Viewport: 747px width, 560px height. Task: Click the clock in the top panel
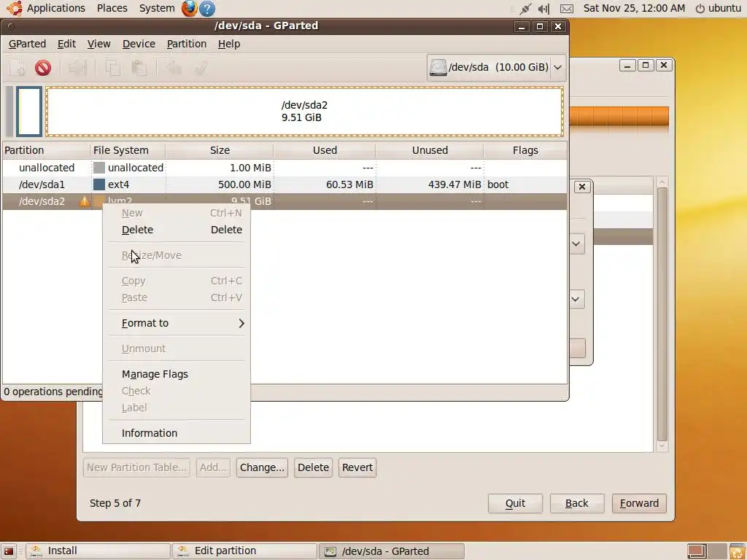(634, 8)
